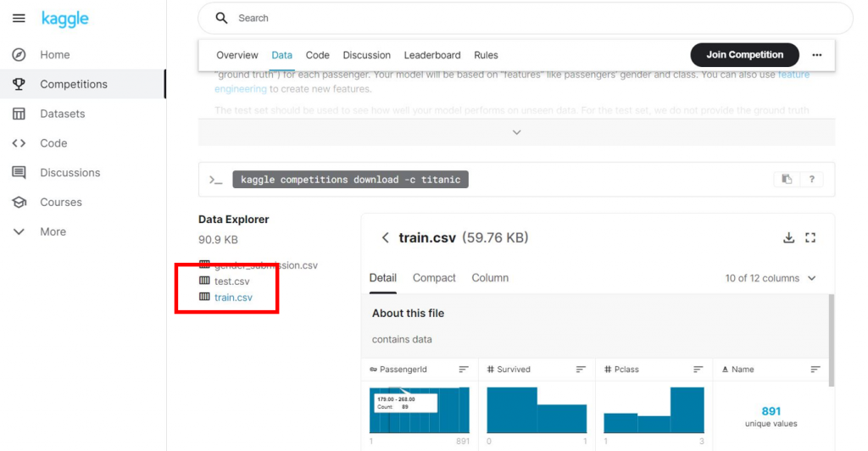Viewport: 868px width, 451px height.
Task: Click the Competitions trophy icon
Action: (19, 84)
